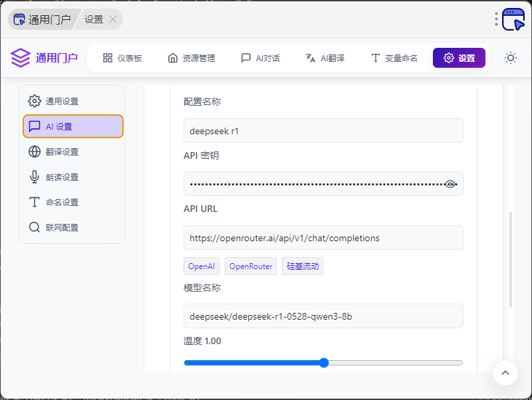
Task: Show the API 密钥 with eye icon
Action: 451,184
